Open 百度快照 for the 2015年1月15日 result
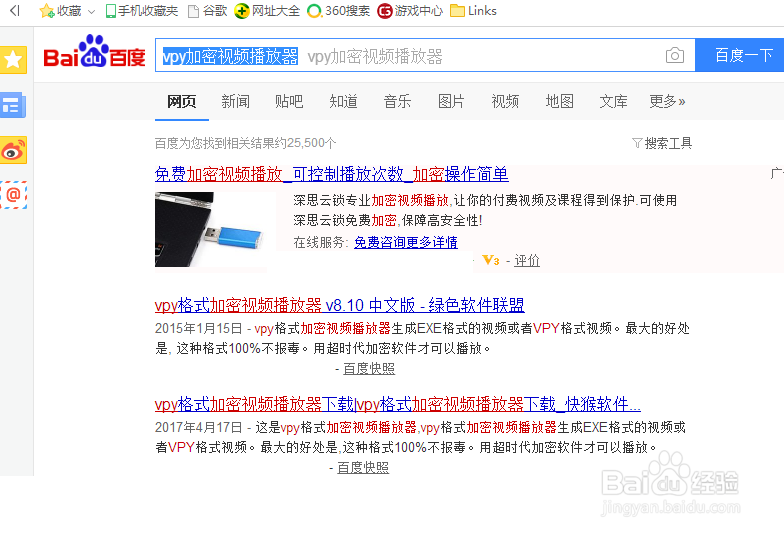 click(369, 369)
